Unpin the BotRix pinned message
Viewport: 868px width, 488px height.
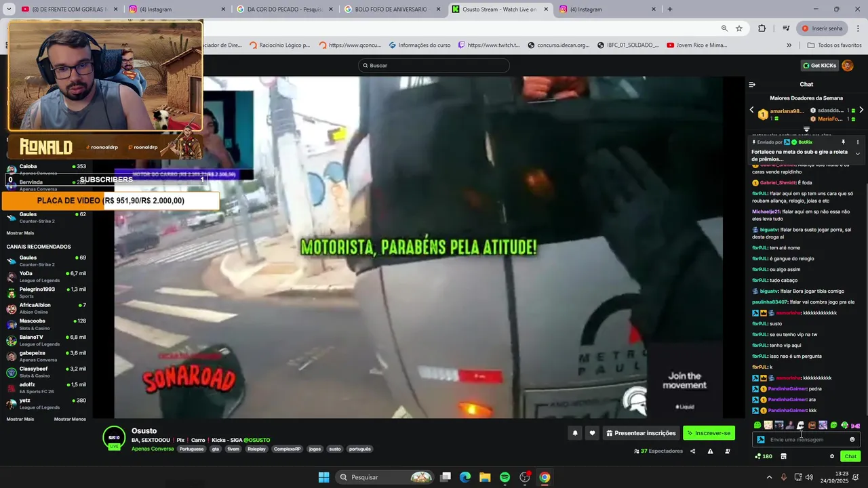point(844,142)
